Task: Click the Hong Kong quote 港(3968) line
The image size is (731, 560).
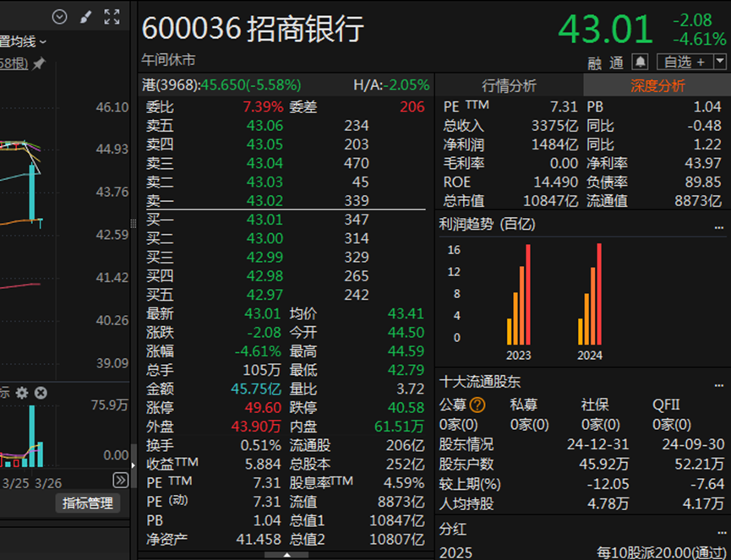Action: coord(221,84)
